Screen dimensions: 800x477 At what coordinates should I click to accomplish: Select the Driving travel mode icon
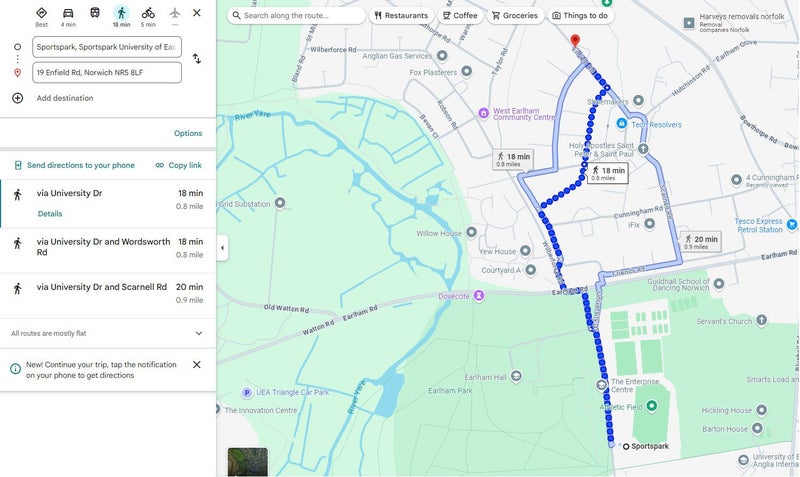[68, 14]
